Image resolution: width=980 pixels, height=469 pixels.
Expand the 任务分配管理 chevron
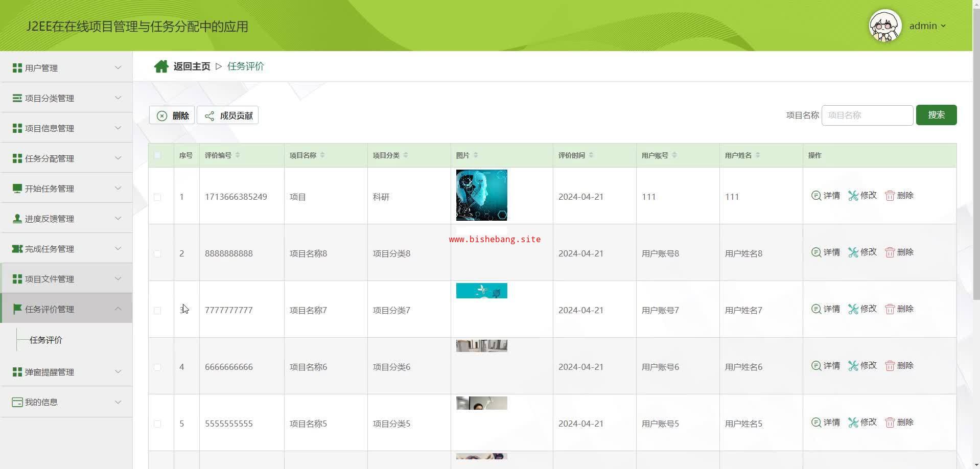(x=118, y=158)
